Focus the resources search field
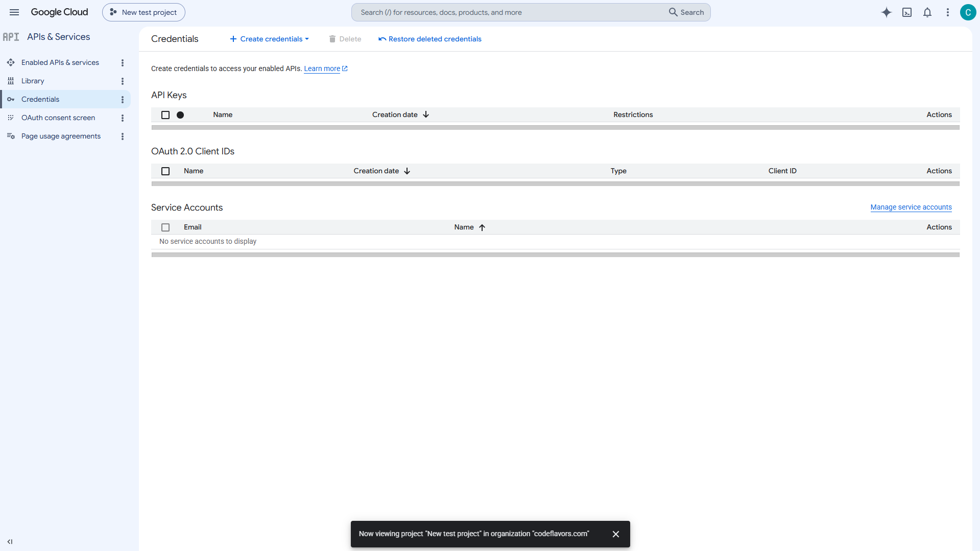Screen dimensions: 980x551 (x=511, y=12)
